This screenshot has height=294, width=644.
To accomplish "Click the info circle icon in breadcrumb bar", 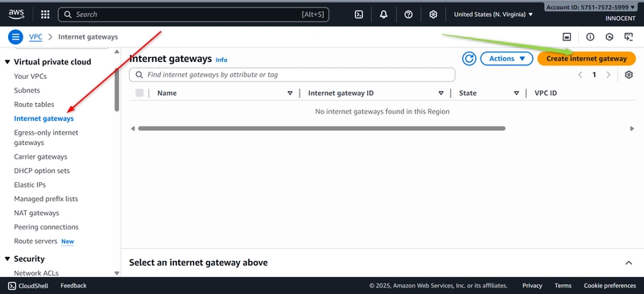I will click(590, 37).
